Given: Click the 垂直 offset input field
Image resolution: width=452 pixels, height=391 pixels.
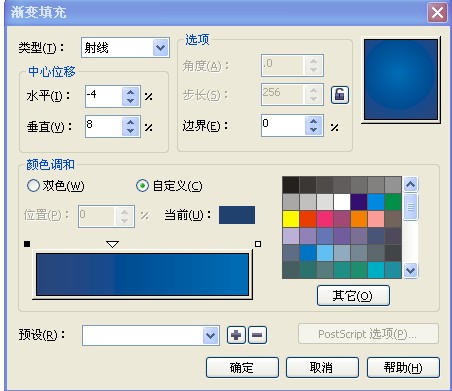Looking at the screenshot, I should pyautogui.click(x=103, y=126).
